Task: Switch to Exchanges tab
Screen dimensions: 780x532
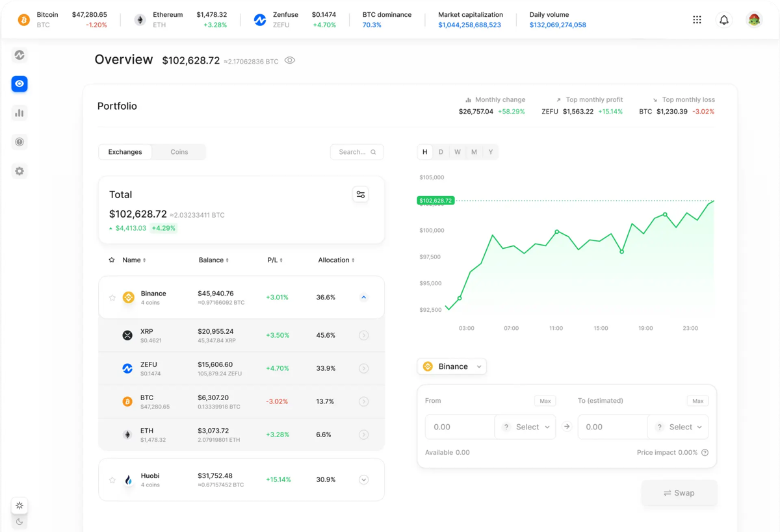Action: click(125, 152)
